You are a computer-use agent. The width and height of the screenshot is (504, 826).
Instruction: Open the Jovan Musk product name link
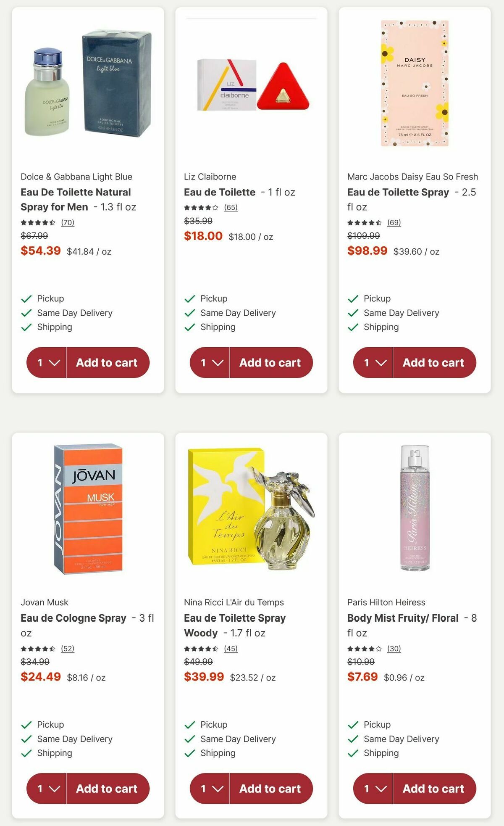coord(44,602)
